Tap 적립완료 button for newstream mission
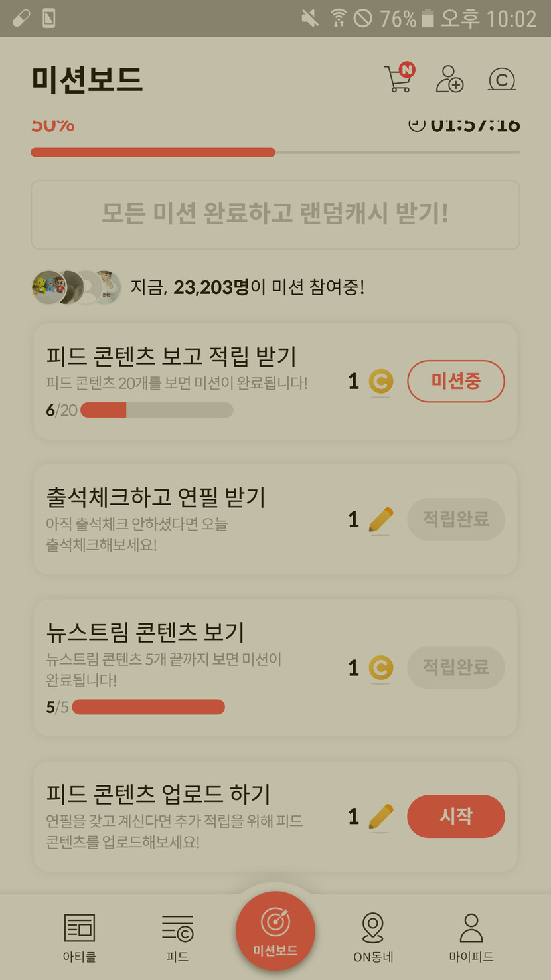Viewport: 551px width, 980px height. [x=455, y=667]
